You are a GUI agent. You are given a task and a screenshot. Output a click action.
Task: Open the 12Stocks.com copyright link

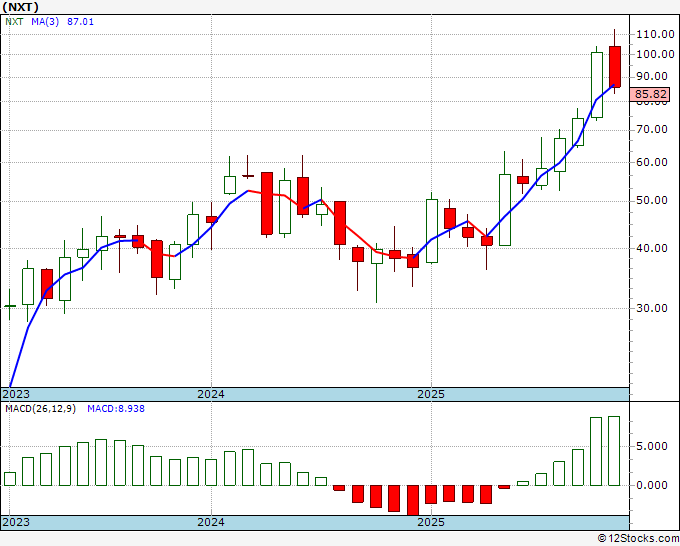tap(638, 539)
